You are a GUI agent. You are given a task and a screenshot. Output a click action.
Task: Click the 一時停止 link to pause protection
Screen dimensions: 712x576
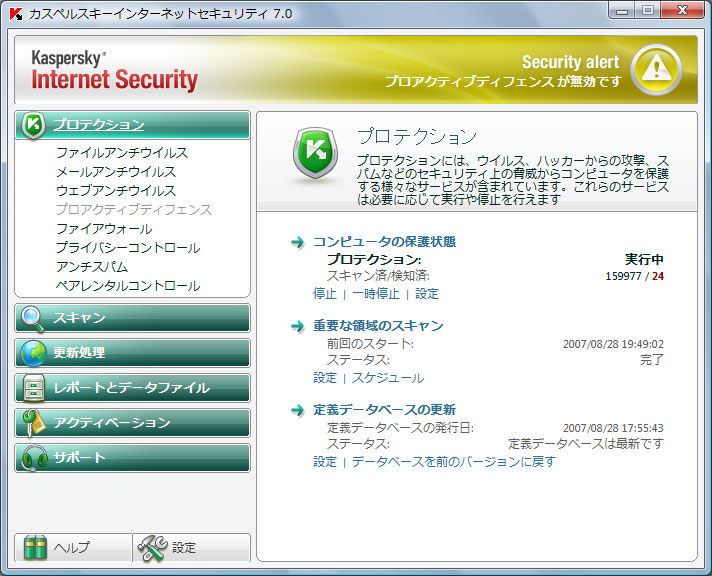click(x=376, y=294)
